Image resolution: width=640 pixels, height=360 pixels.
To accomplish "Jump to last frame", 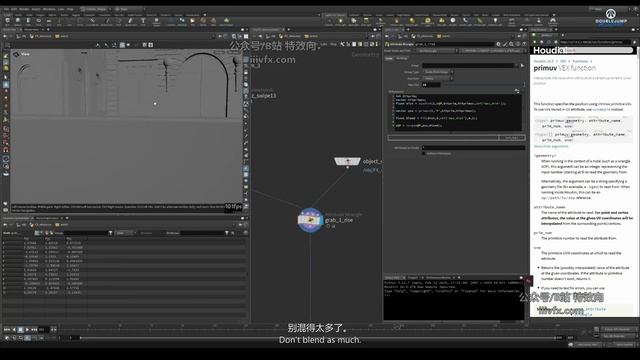I will [34, 329].
